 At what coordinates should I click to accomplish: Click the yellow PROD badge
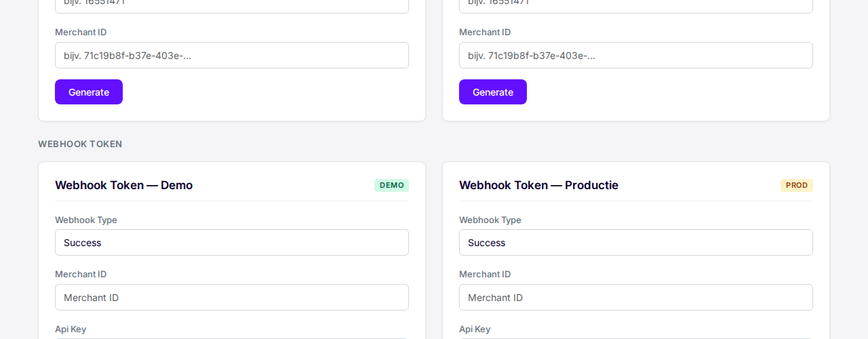(x=797, y=185)
